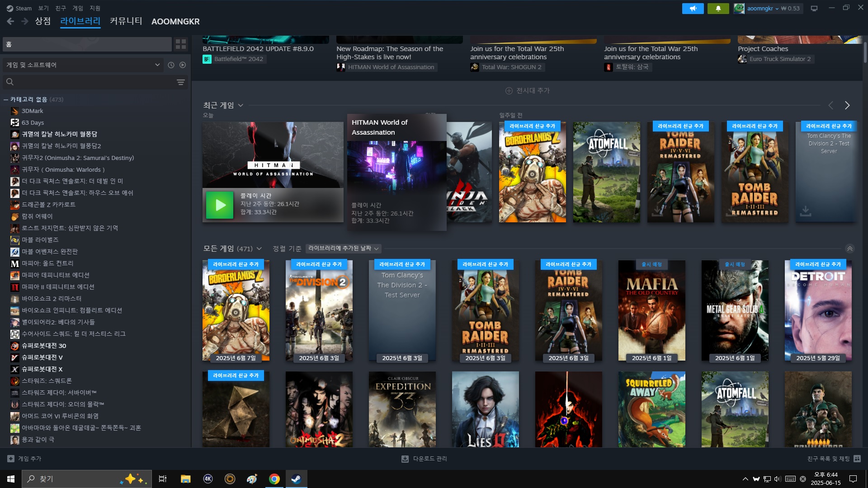Click the taskbar volume speaker icon
This screenshot has height=488, width=868.
pos(778,479)
